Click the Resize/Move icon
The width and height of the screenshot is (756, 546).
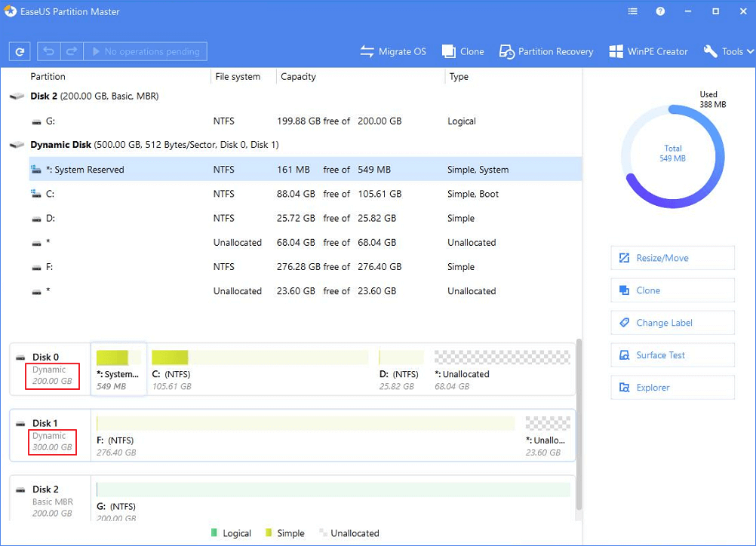pyautogui.click(x=625, y=258)
